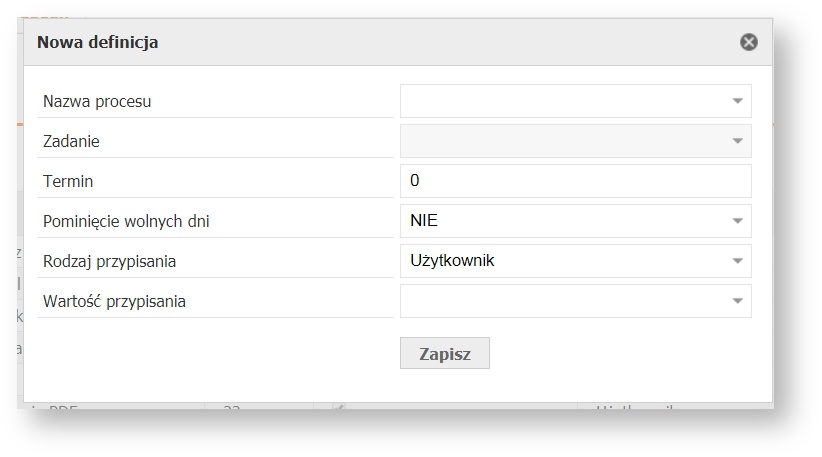Click inside the empty Wartość przypisania field

560,301
